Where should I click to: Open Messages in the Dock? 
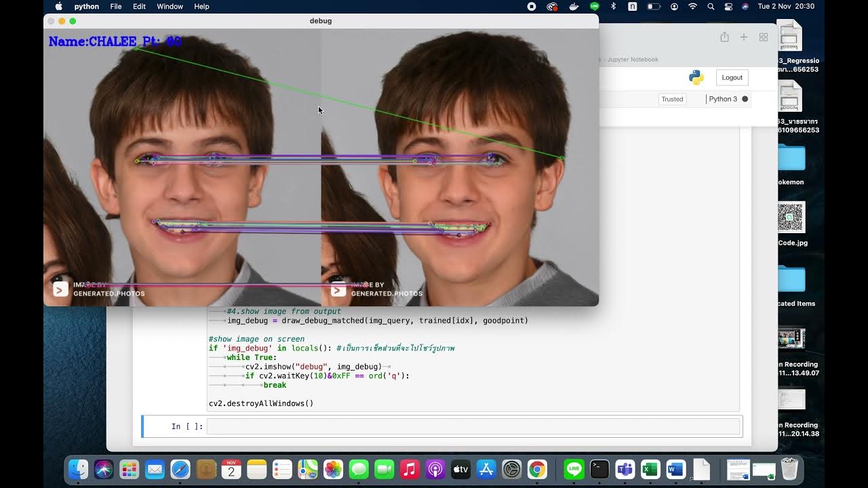359,469
